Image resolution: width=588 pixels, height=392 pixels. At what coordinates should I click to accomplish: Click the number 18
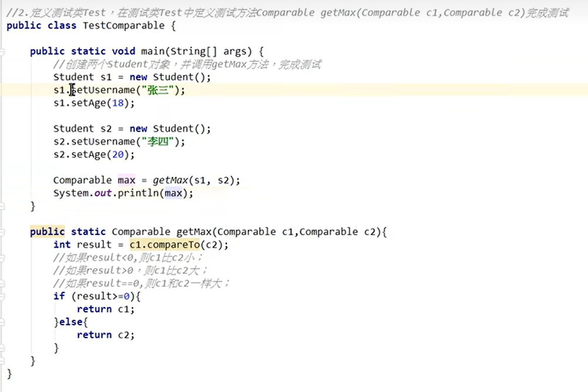(x=118, y=103)
